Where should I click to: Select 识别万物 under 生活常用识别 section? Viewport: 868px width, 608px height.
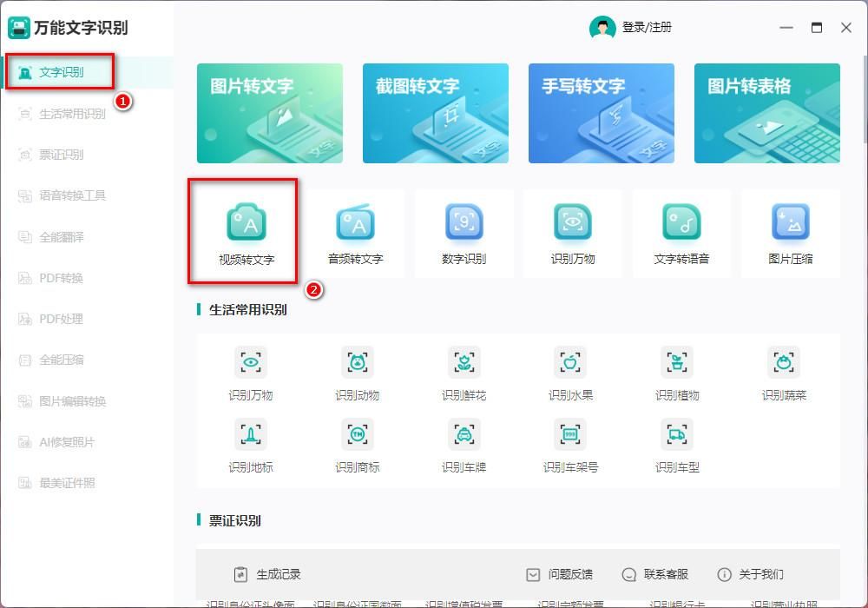point(251,373)
